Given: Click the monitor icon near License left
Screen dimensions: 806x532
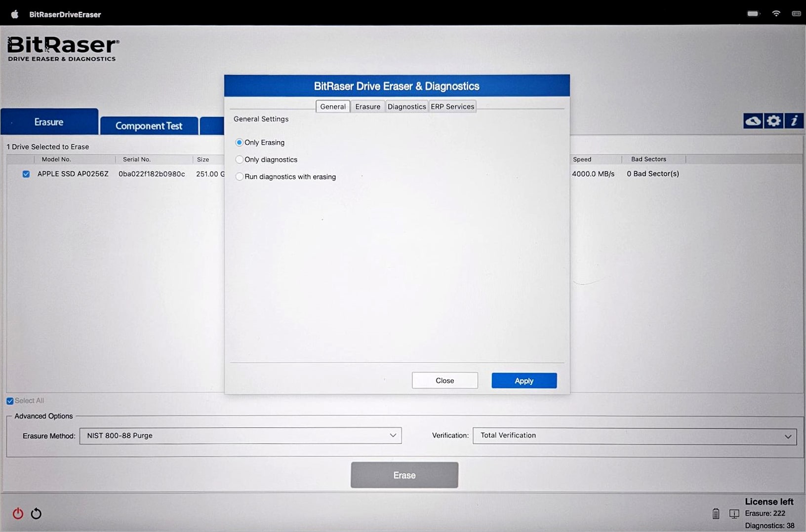Looking at the screenshot, I should tap(734, 514).
